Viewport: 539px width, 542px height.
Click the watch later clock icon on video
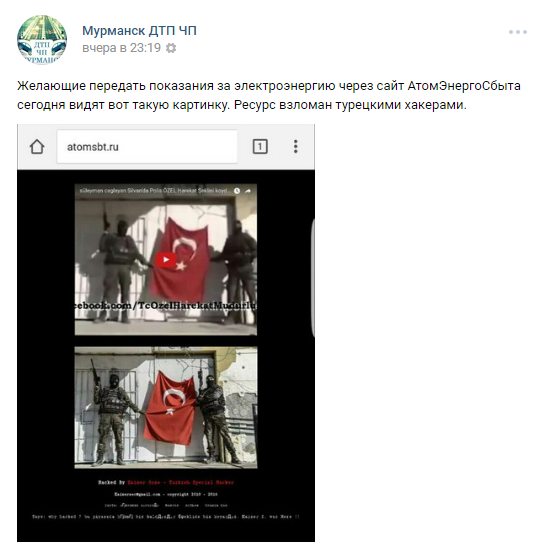(237, 191)
